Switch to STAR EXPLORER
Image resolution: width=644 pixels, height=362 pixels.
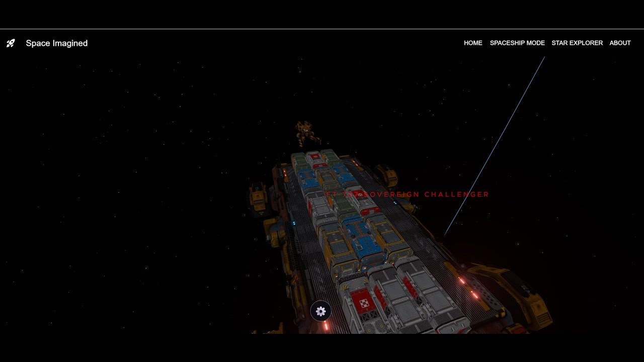[577, 43]
